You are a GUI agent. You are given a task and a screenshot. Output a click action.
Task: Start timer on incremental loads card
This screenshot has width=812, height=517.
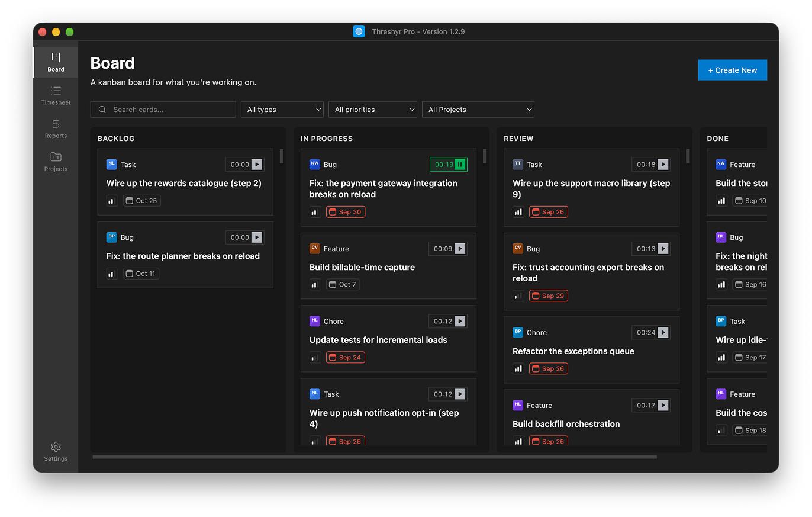460,322
